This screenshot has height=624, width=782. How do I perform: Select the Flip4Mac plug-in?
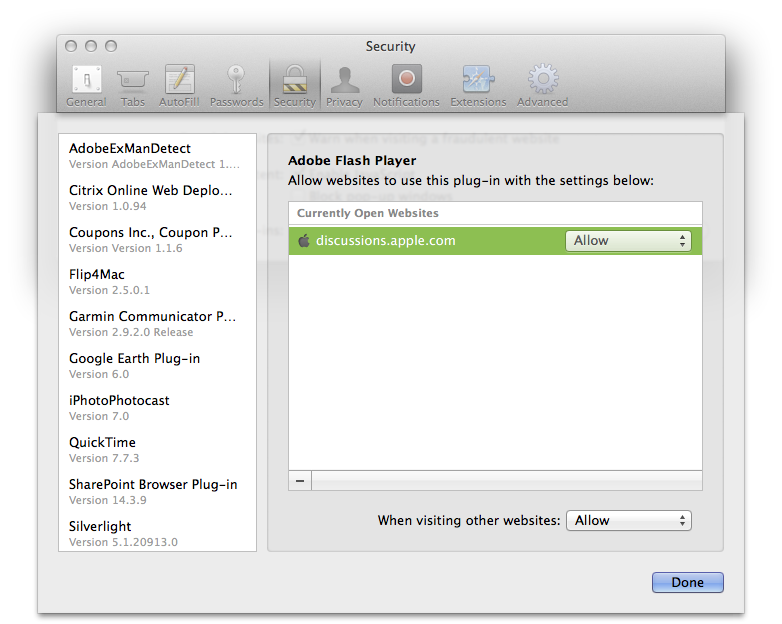[x=158, y=281]
